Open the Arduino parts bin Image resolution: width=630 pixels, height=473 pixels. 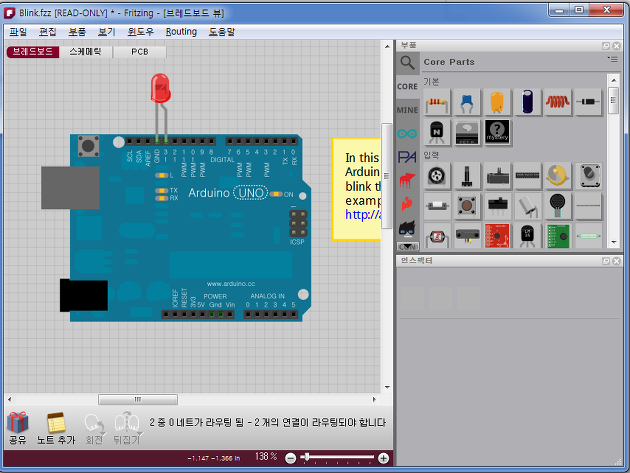click(x=407, y=133)
